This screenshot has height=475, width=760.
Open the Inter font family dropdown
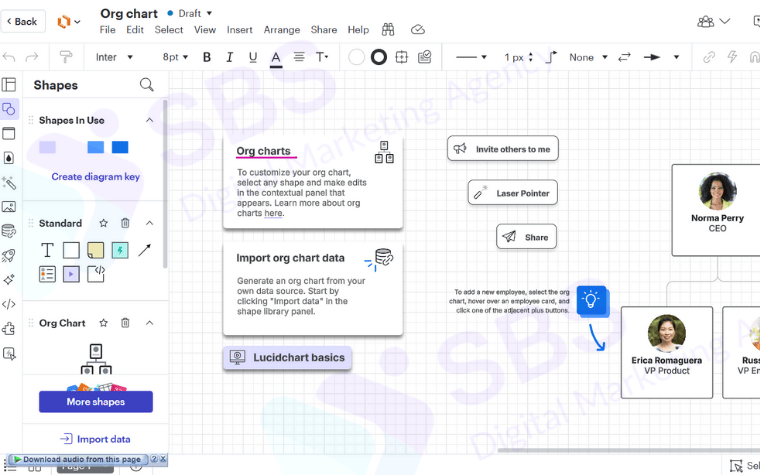pyautogui.click(x=114, y=57)
